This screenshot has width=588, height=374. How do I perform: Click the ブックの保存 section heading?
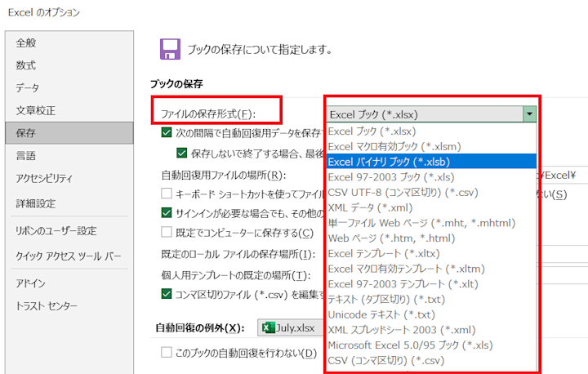176,83
